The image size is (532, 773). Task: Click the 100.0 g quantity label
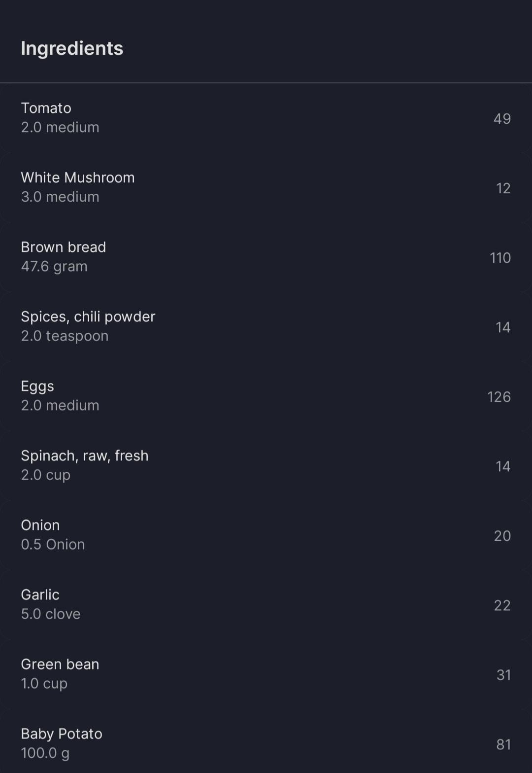[x=45, y=753]
